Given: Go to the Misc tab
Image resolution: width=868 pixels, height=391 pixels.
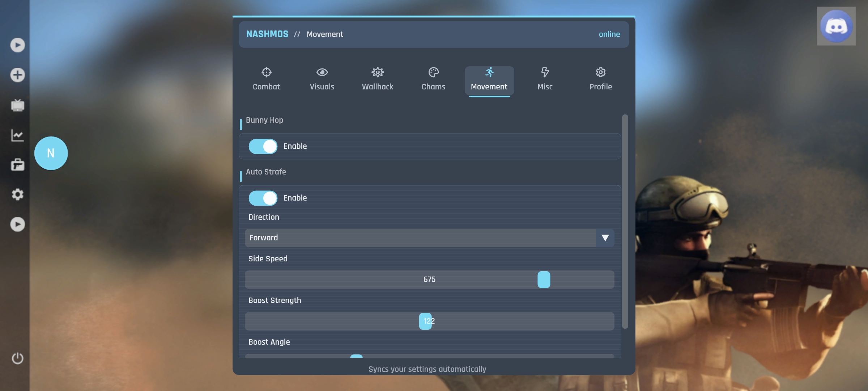Looking at the screenshot, I should [x=545, y=80].
